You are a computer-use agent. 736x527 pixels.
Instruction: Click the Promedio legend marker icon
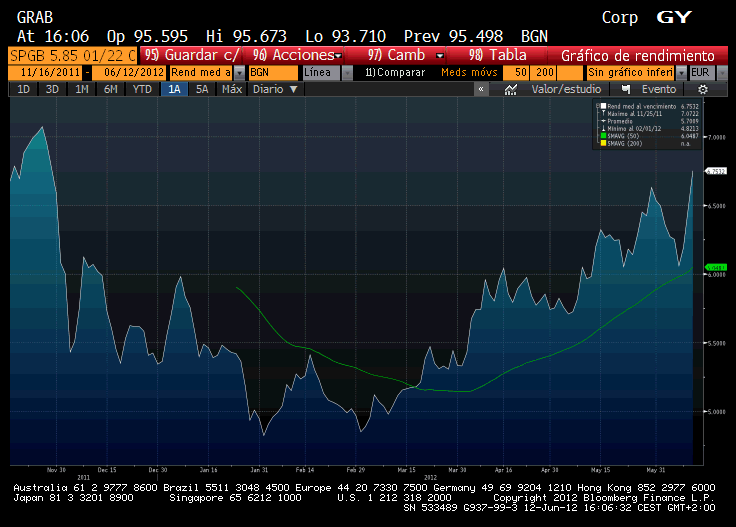click(x=604, y=121)
